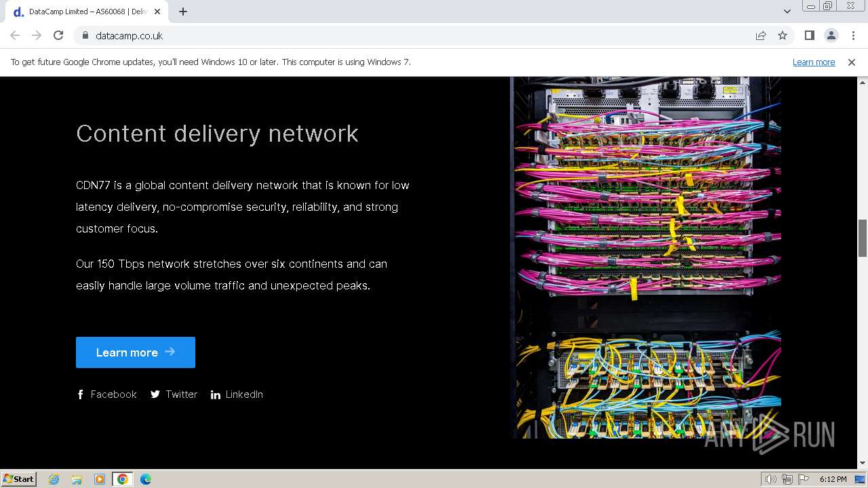Viewport: 868px width, 488px height.
Task: Close the DataCamp Limited tab
Action: tap(157, 12)
